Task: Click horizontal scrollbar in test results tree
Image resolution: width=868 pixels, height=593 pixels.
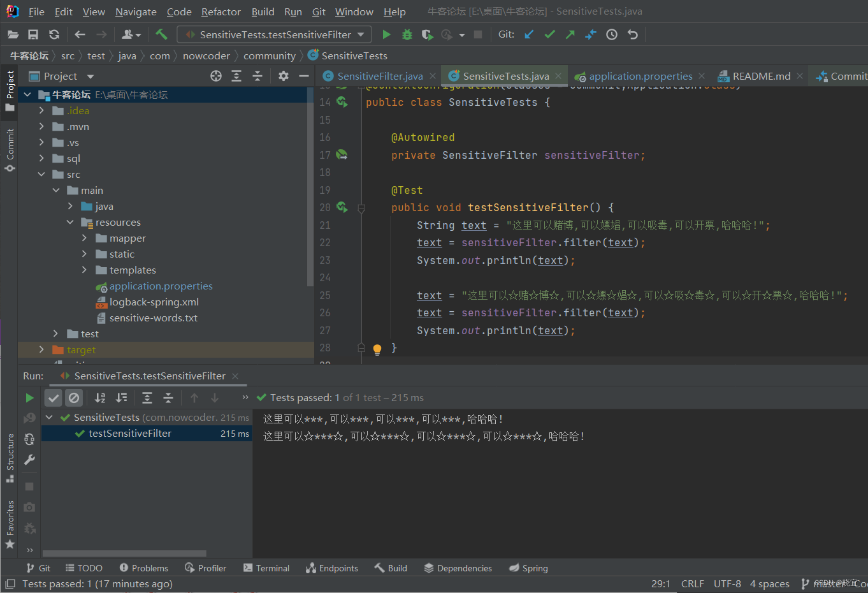Action: coord(124,553)
